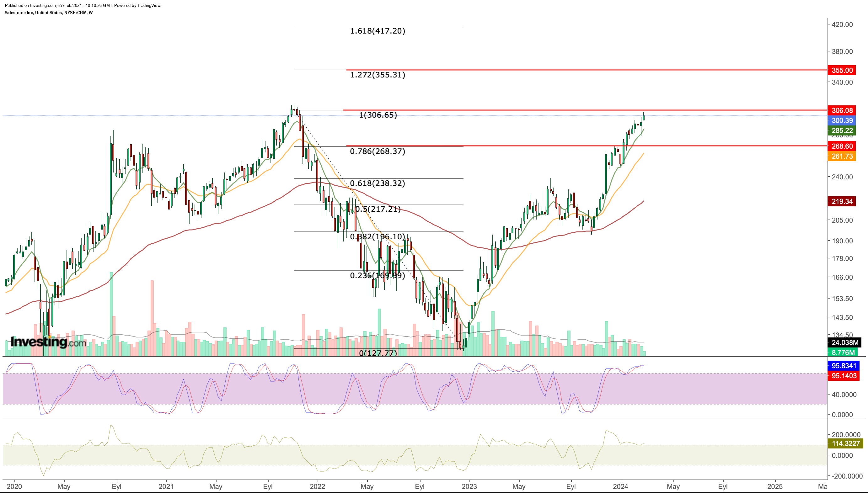Click the 1(306.65) Fibonacci label

[x=378, y=115]
